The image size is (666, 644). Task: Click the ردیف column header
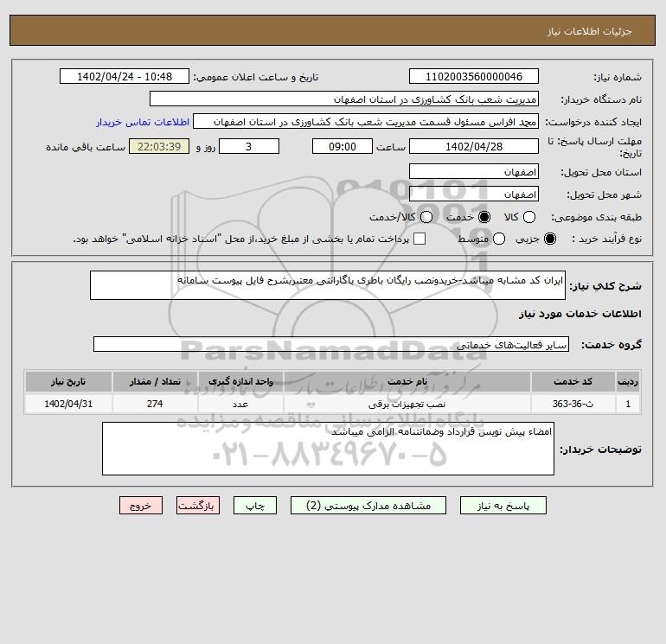tap(628, 381)
